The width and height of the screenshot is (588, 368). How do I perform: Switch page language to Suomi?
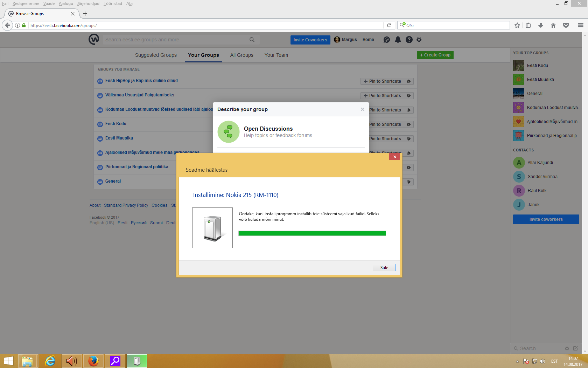(x=156, y=223)
